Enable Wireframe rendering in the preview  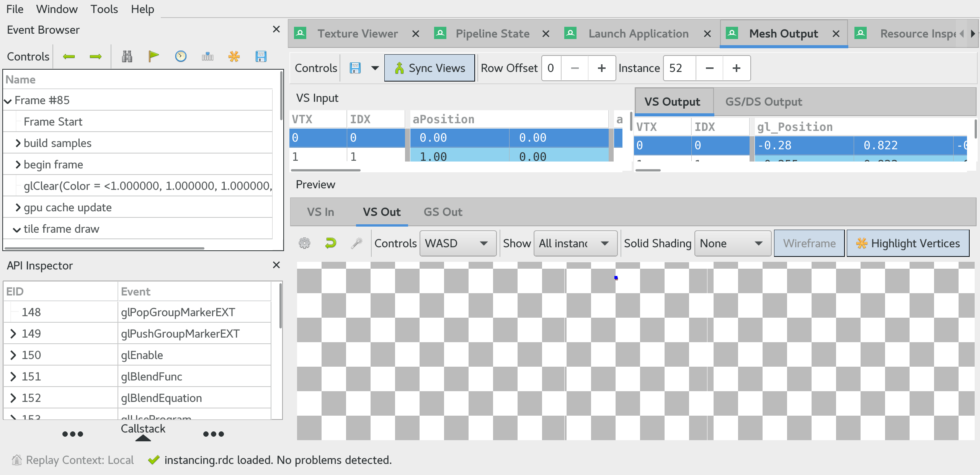coord(809,243)
